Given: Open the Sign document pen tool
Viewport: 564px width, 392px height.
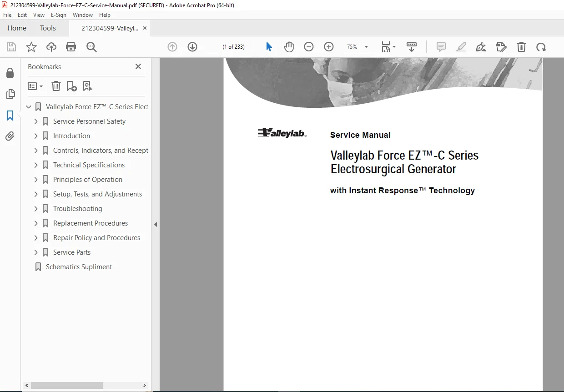Looking at the screenshot, I should click(x=481, y=47).
